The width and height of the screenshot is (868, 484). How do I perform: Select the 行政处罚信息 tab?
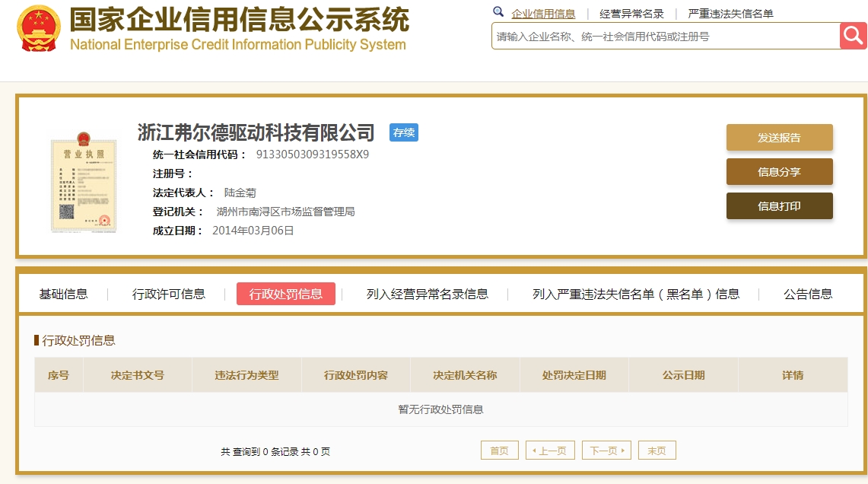point(285,294)
